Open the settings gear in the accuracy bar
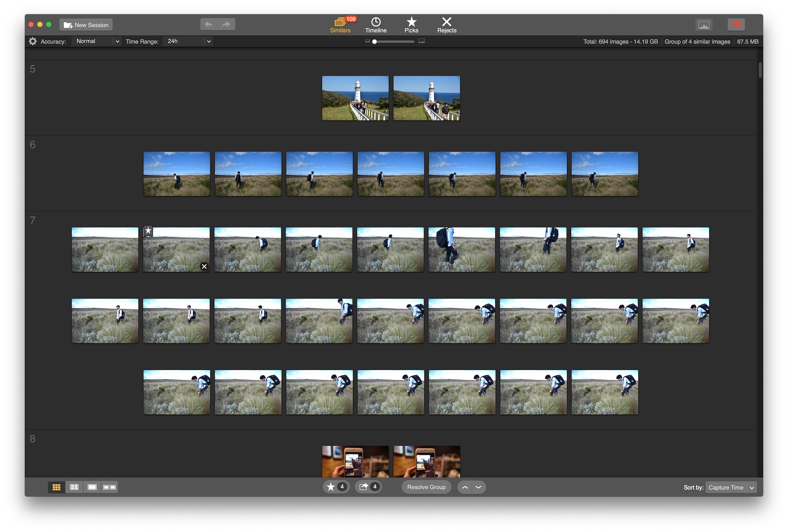Image resolution: width=788 pixels, height=532 pixels. pyautogui.click(x=33, y=41)
